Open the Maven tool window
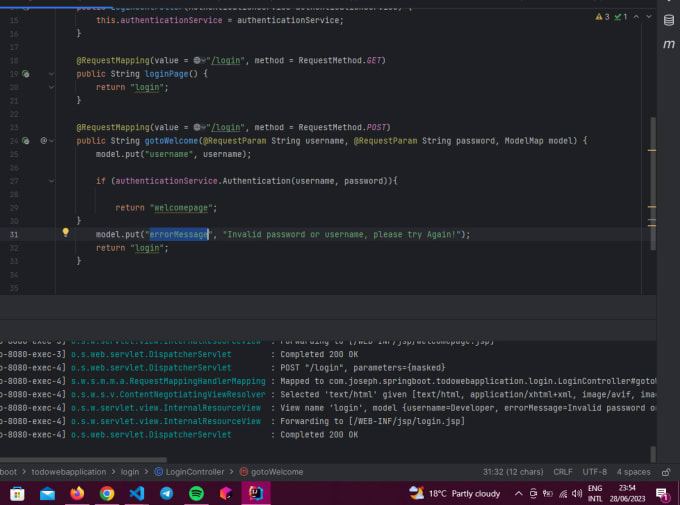 669,44
